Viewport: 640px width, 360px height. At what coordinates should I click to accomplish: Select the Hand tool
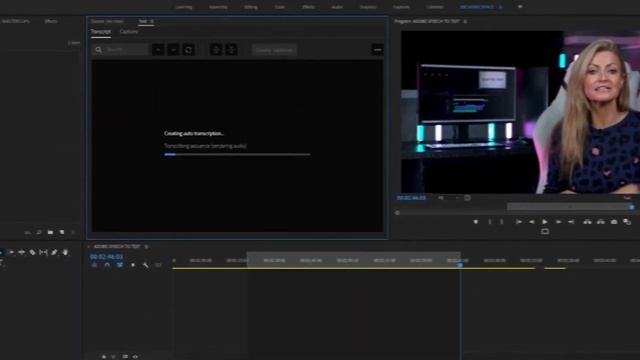tap(65, 253)
